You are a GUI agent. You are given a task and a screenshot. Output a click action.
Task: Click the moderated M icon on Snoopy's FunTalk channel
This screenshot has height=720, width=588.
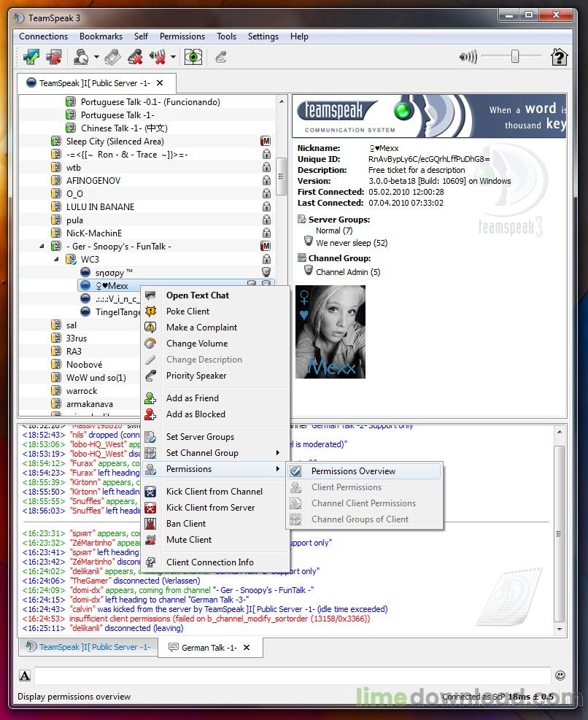click(266, 246)
